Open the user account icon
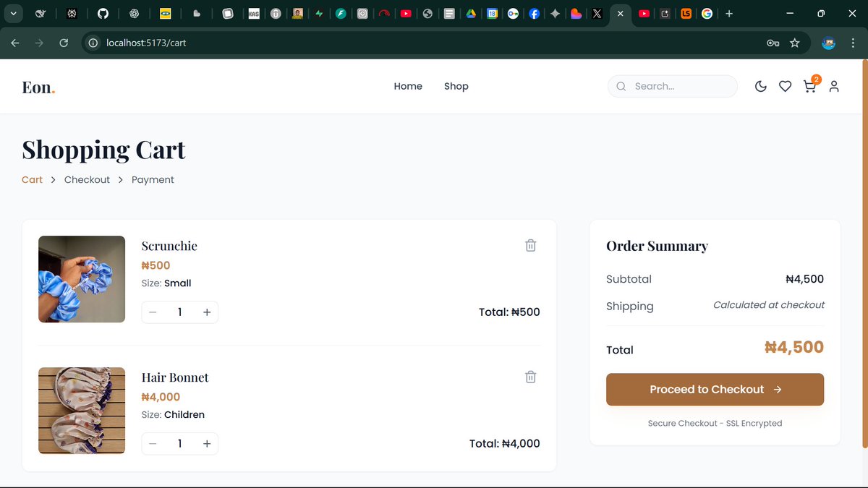The height and width of the screenshot is (488, 868). tap(834, 86)
